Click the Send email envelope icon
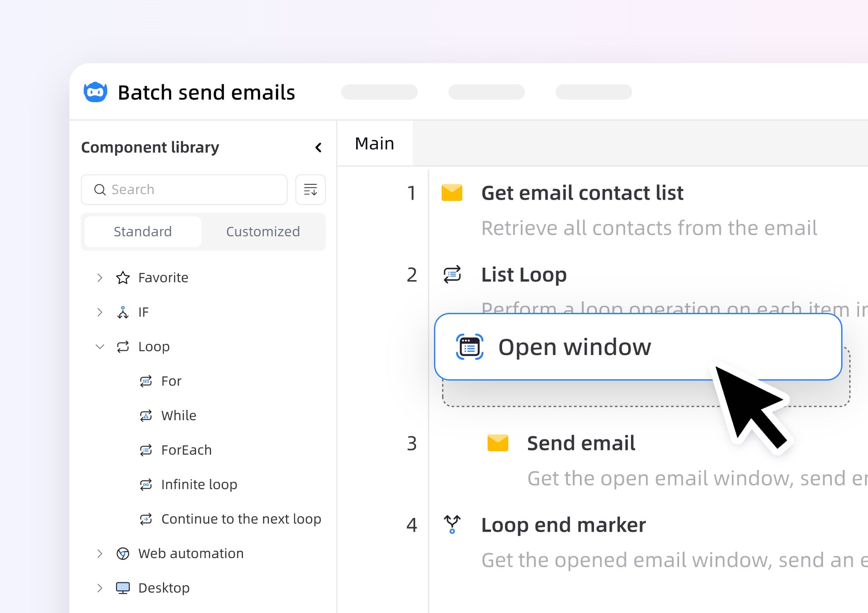Image resolution: width=868 pixels, height=613 pixels. pyautogui.click(x=497, y=443)
